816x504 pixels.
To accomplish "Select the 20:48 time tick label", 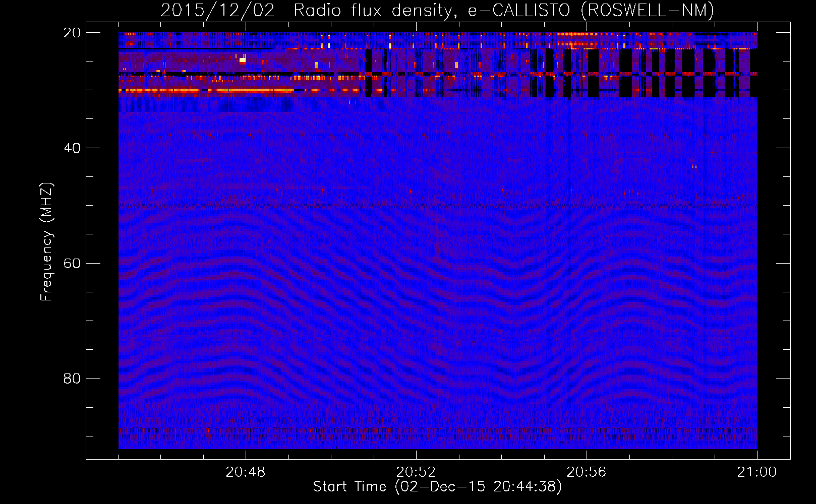I will [246, 472].
